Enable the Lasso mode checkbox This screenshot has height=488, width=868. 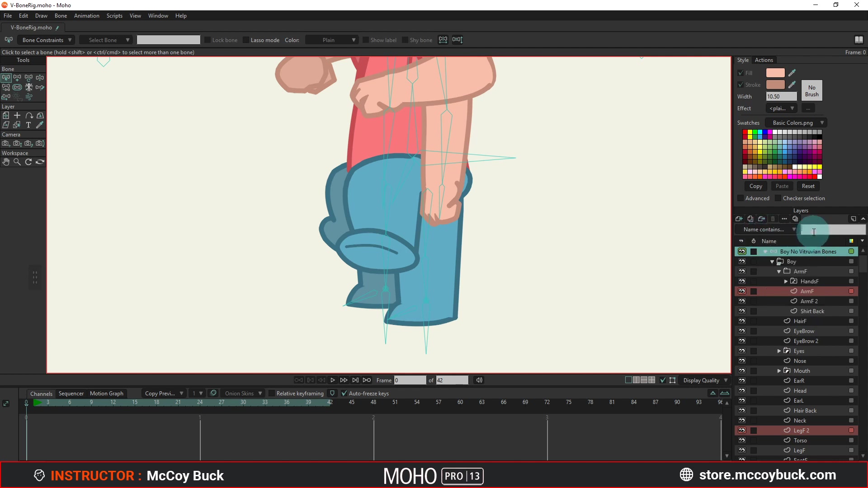point(246,40)
